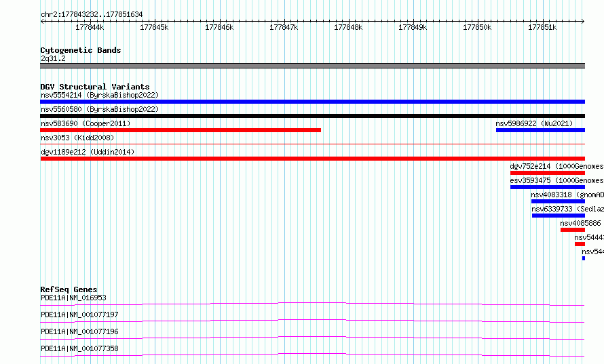Open nsv5554214 (ByrskaBishop2022) variant label
604x364 pixels.
point(100,95)
